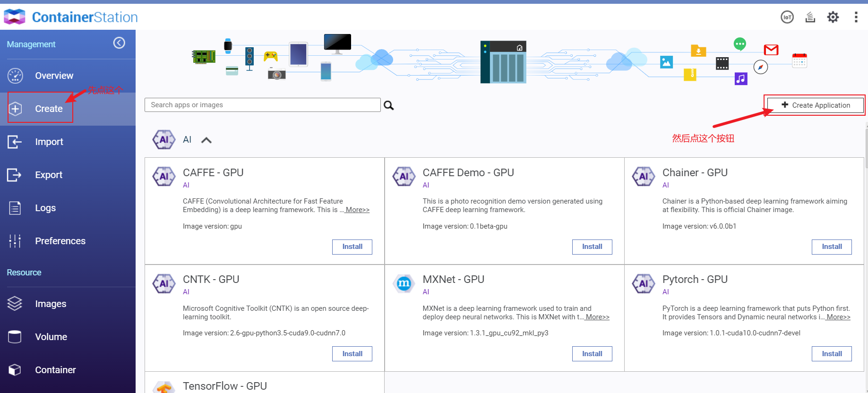Install CAFFE - GPU

[352, 247]
